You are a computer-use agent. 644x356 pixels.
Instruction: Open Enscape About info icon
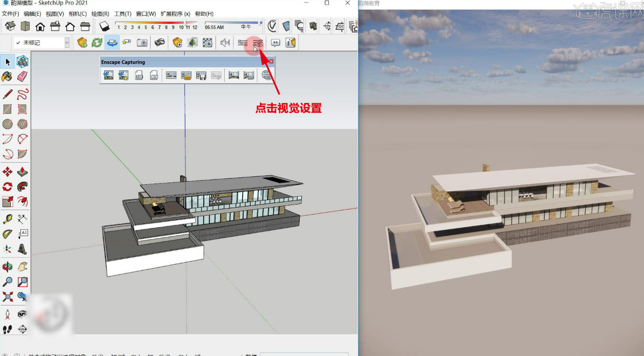pyautogui.click(x=291, y=43)
